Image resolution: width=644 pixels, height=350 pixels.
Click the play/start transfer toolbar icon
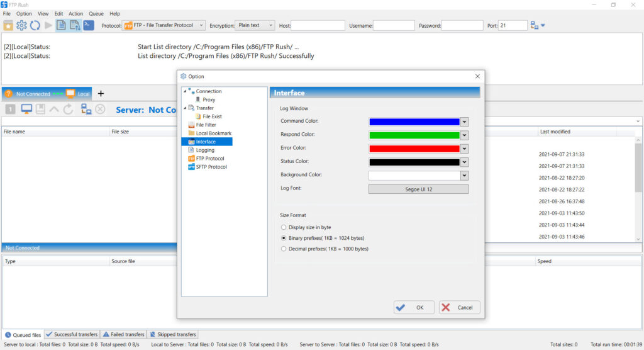click(x=48, y=26)
